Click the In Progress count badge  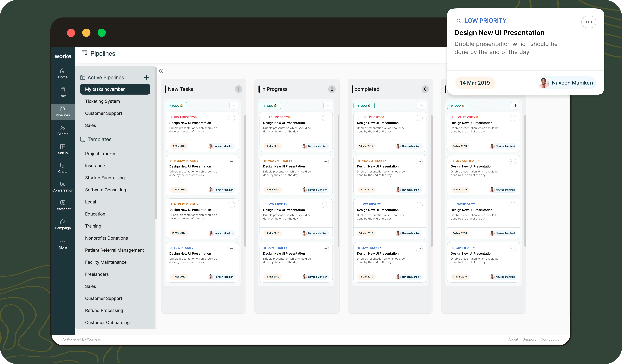click(332, 89)
